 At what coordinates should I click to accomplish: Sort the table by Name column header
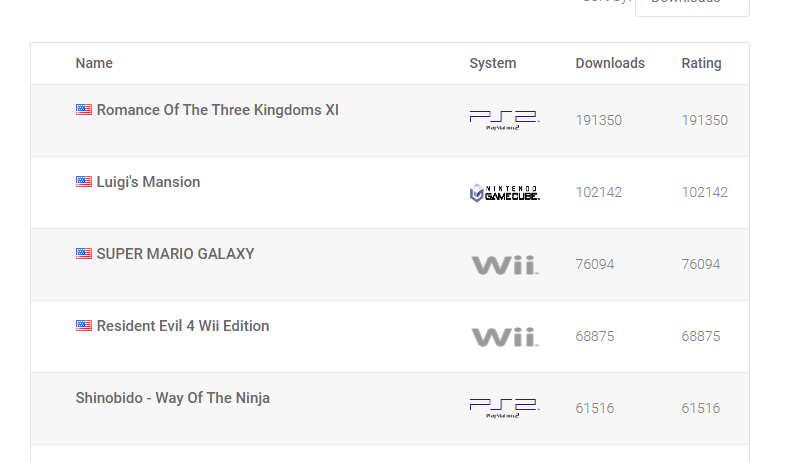pyautogui.click(x=94, y=63)
